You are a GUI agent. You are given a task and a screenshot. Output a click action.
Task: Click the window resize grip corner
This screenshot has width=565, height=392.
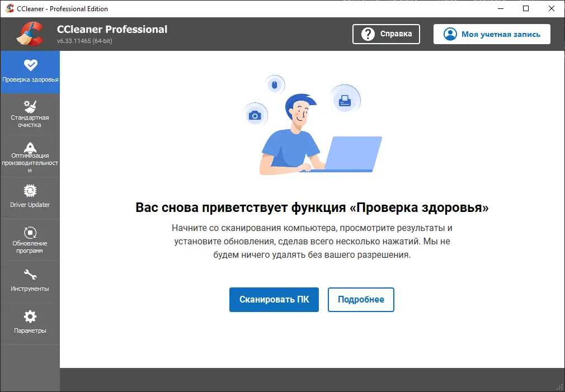pyautogui.click(x=561, y=388)
